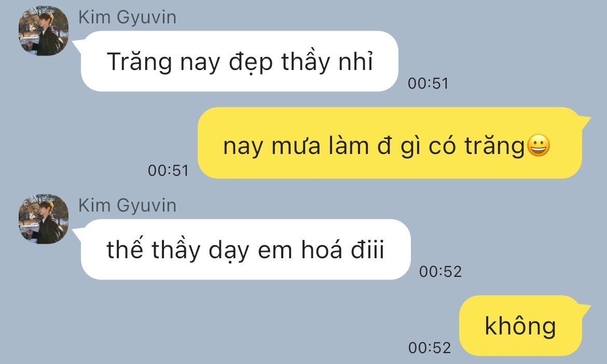Select the "Trăng nay đẹp thầy nhỉ" bubble
Screen dimensions: 607x364
(239, 61)
